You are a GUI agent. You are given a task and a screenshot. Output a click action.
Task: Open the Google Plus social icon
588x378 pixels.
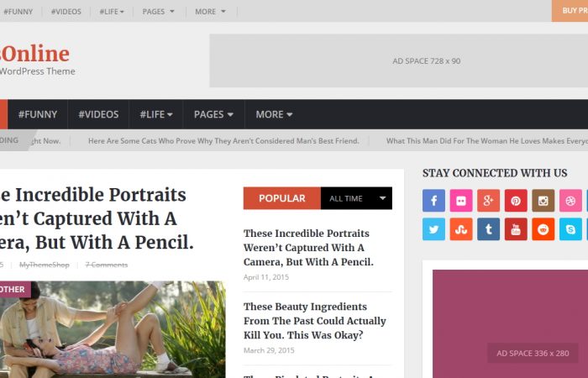point(488,201)
